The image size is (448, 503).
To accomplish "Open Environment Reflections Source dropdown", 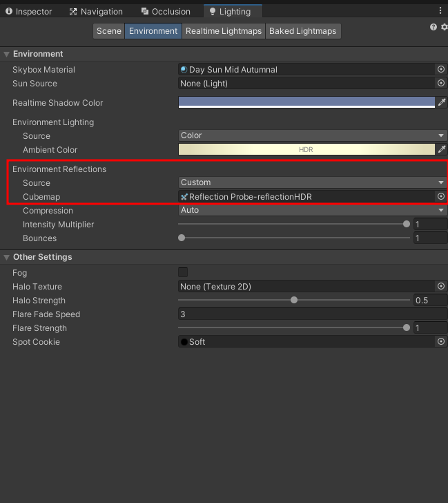I will point(312,182).
